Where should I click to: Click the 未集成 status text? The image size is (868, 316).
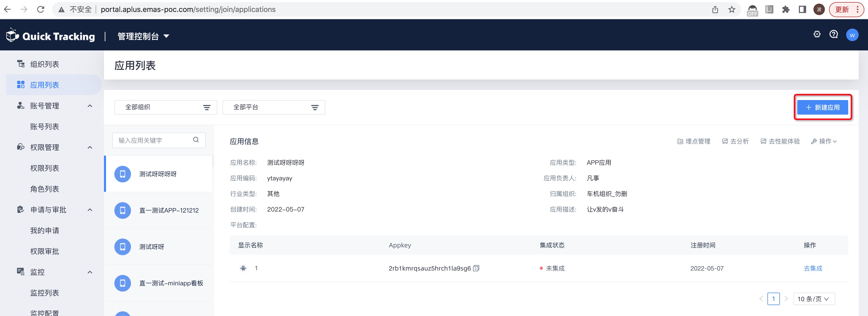point(555,268)
